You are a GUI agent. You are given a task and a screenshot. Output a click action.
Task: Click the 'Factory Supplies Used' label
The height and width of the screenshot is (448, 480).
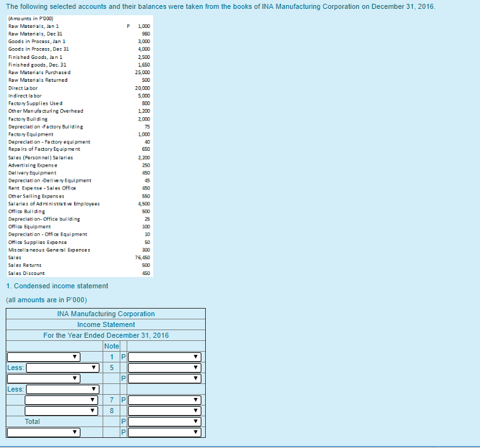point(35,103)
